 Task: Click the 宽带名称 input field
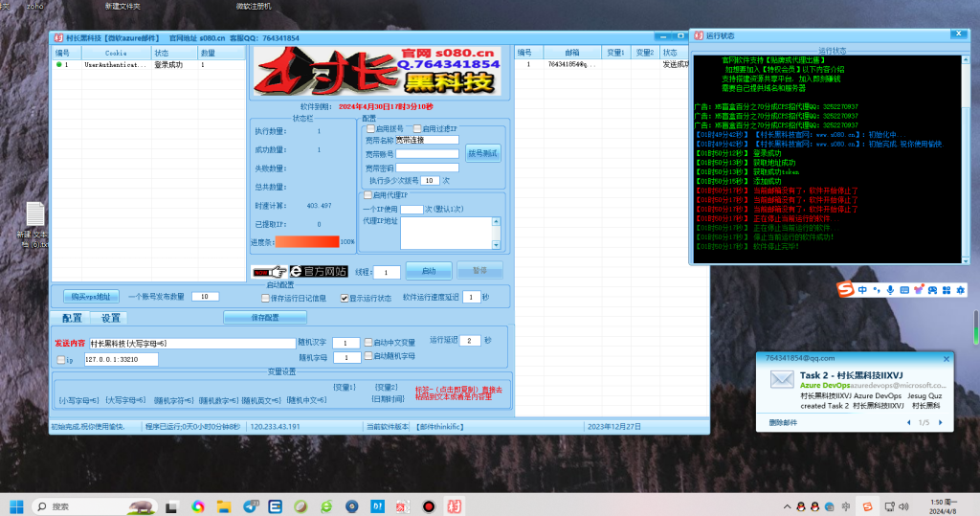[x=427, y=140]
